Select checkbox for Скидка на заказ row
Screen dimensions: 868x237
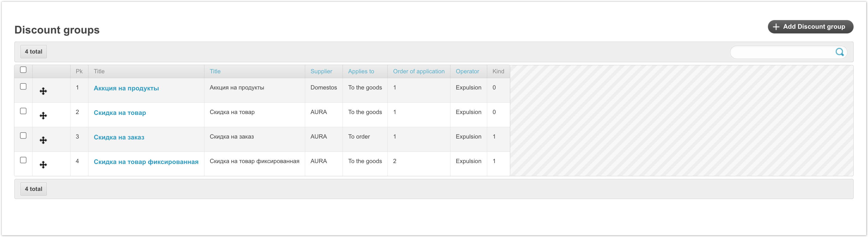(23, 136)
